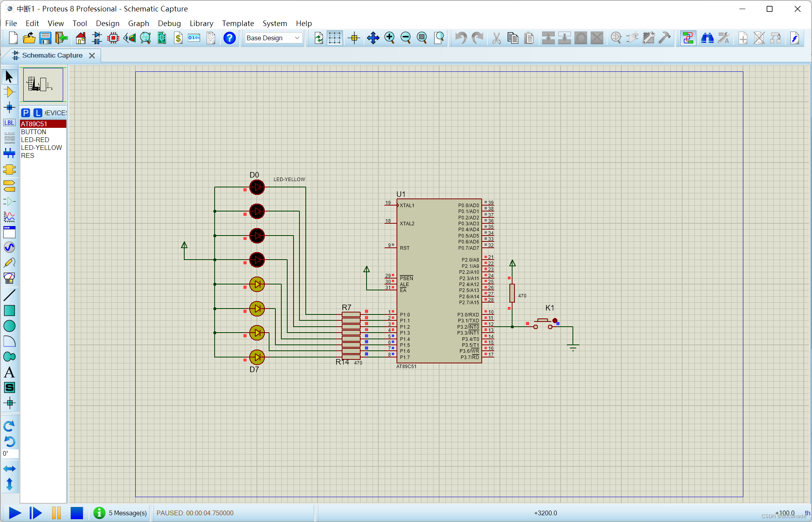
Task: Click the Rotate Clockwise icon
Action: pos(9,426)
